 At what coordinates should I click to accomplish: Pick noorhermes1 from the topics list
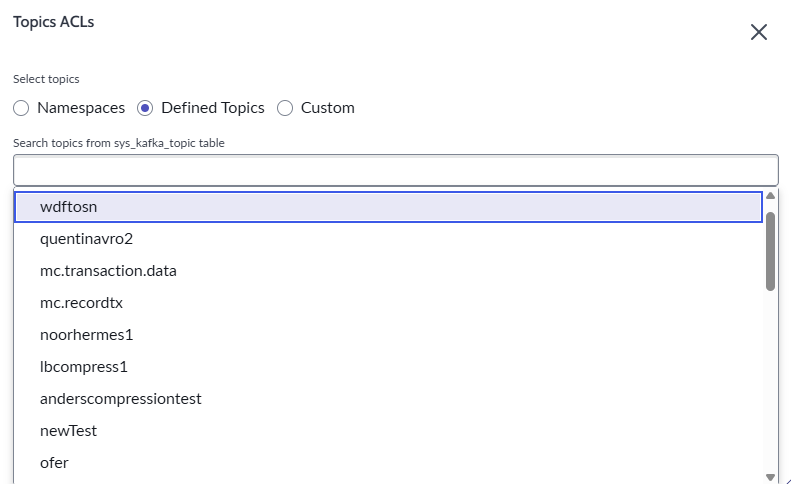point(86,335)
